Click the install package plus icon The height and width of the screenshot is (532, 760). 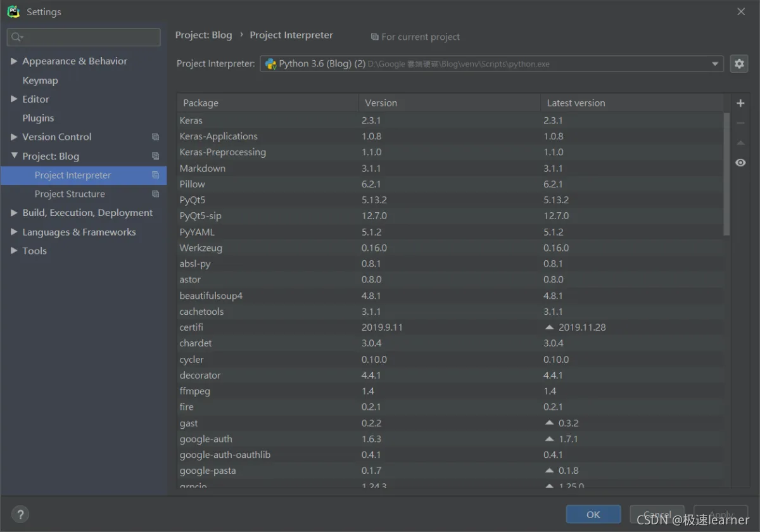[740, 103]
